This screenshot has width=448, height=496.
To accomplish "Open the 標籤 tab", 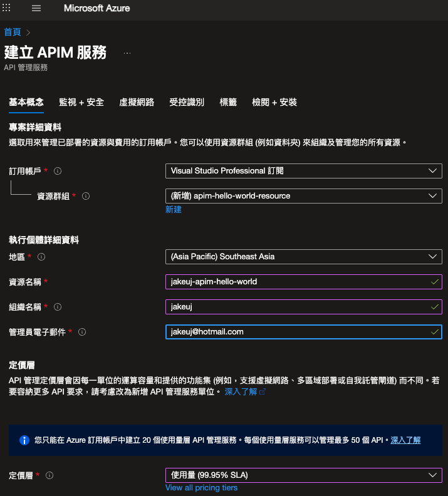I will (x=228, y=102).
